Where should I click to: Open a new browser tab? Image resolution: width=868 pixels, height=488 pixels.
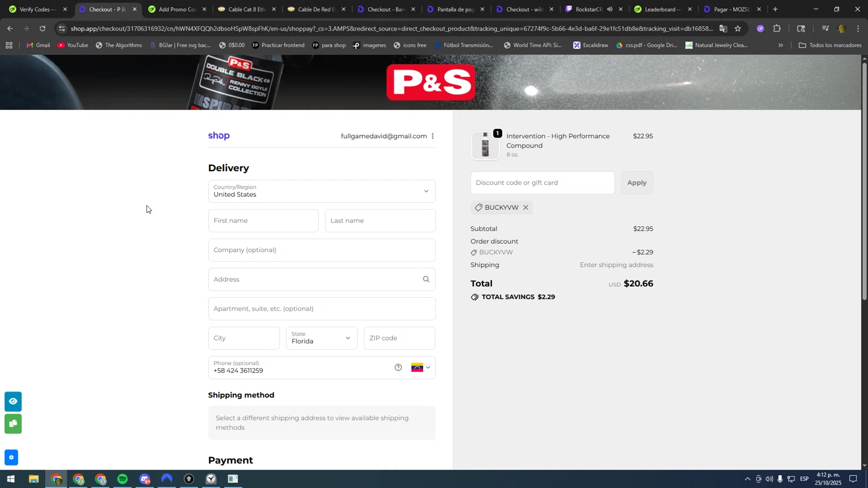point(775,9)
